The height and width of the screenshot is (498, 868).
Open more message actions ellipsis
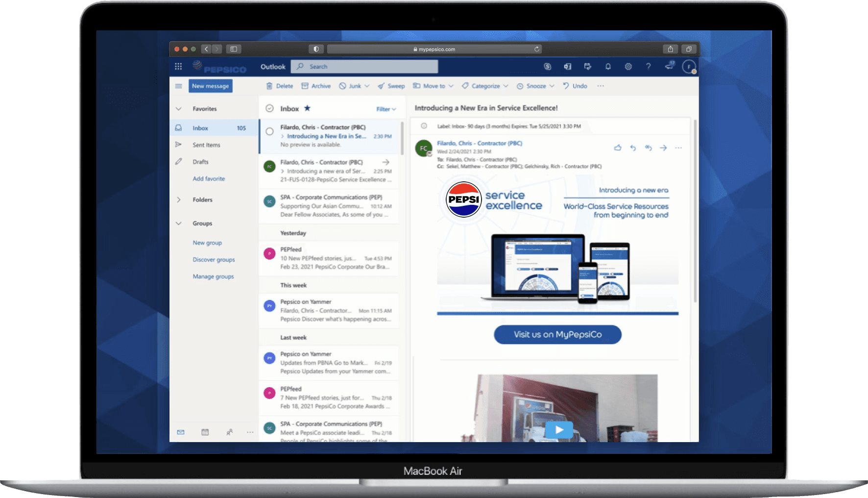678,148
